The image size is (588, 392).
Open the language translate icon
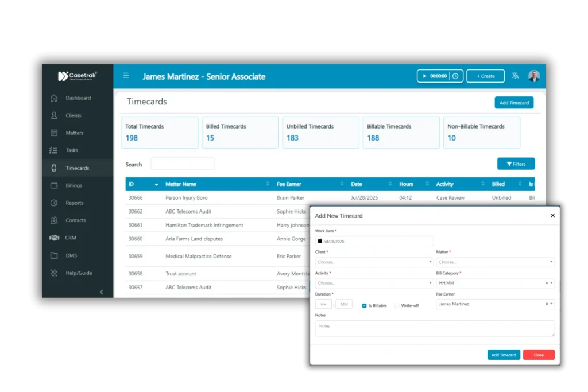pos(515,76)
